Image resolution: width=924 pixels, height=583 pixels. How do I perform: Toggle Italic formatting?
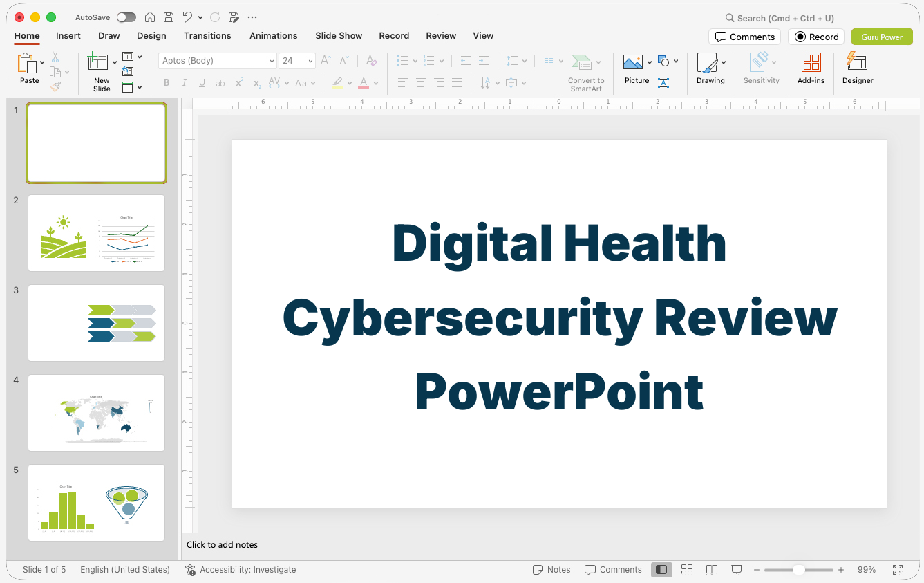click(x=184, y=83)
